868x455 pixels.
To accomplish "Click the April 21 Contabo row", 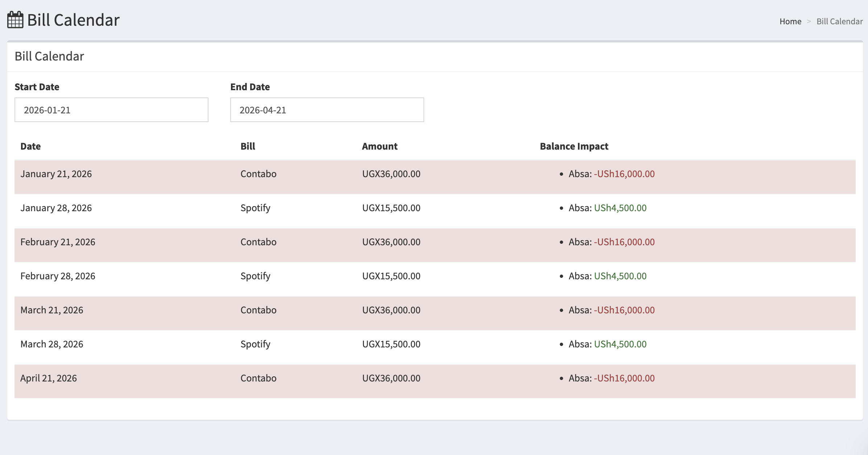I will click(258, 378).
